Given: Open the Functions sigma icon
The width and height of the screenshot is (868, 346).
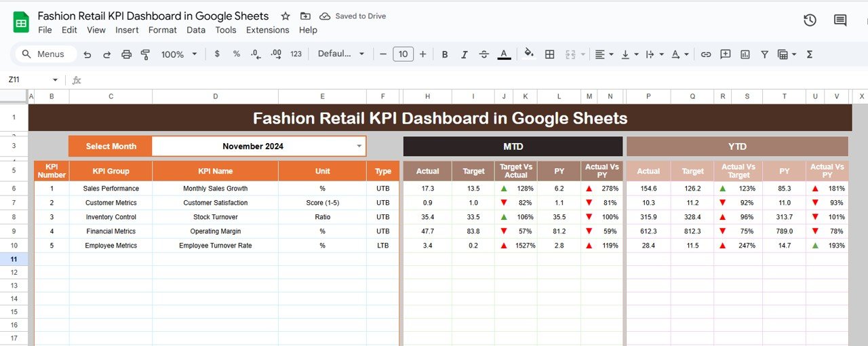Looking at the screenshot, I should tap(810, 54).
